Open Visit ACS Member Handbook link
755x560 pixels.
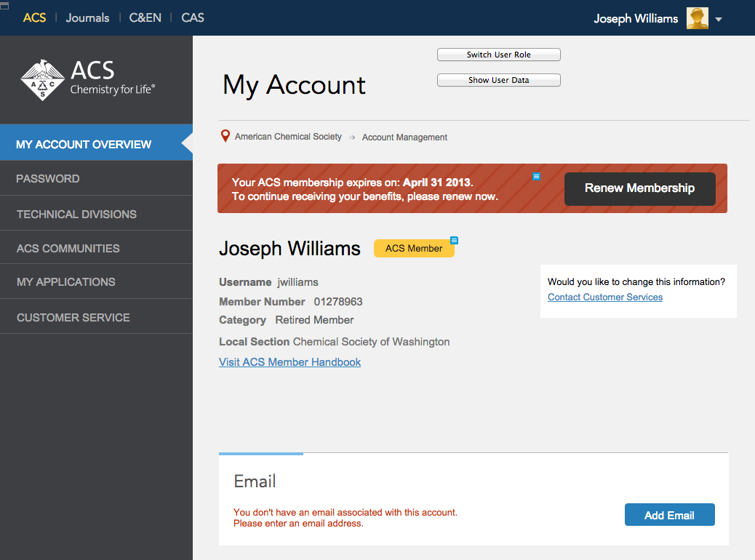tap(290, 362)
